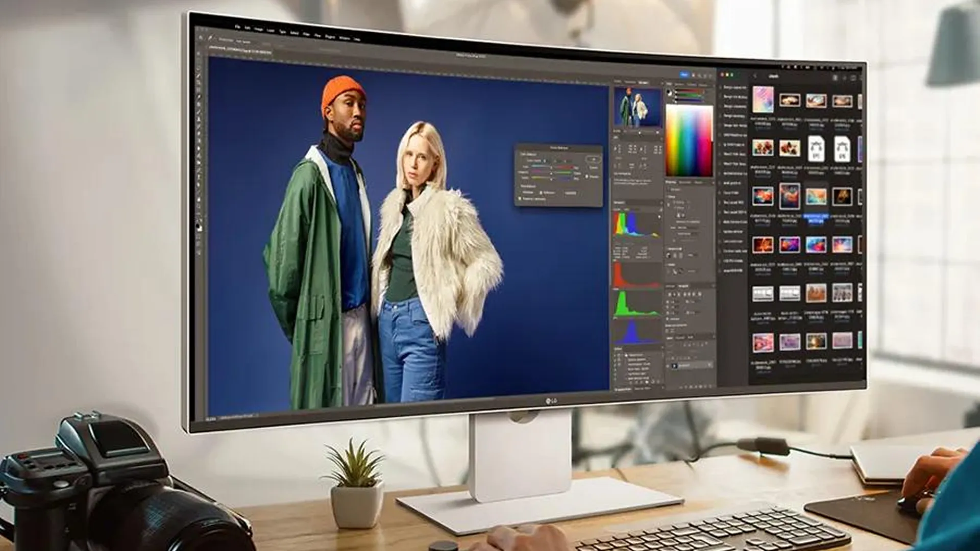Go back using Finder window's back arrow
Image resolution: width=980 pixels, height=551 pixels.
point(755,76)
